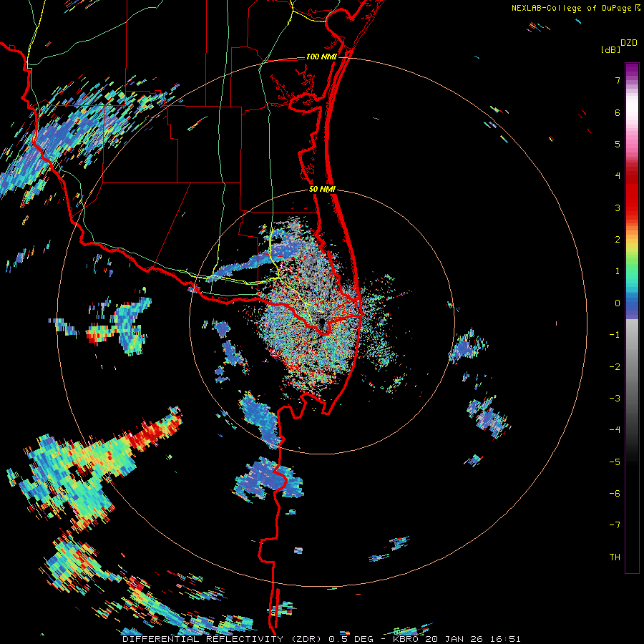Select the -2 value on the scale

[x=615, y=367]
